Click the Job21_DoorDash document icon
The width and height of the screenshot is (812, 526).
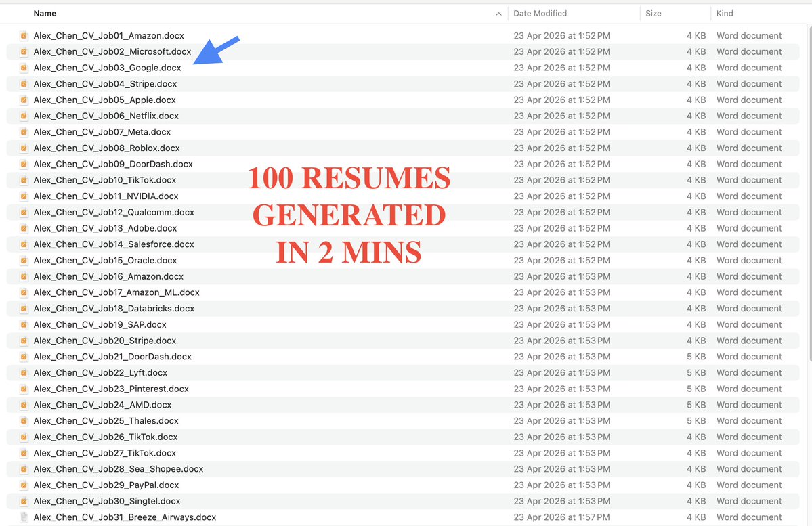[x=24, y=357]
